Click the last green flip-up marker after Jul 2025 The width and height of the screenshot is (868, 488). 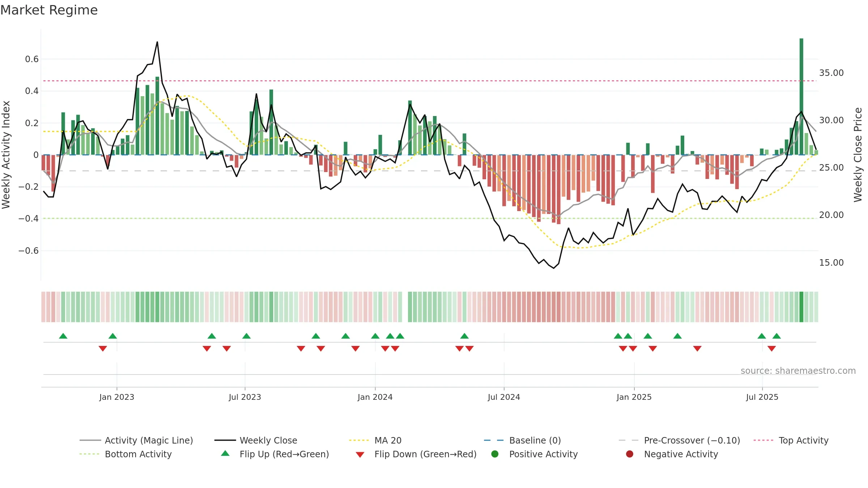[776, 336]
